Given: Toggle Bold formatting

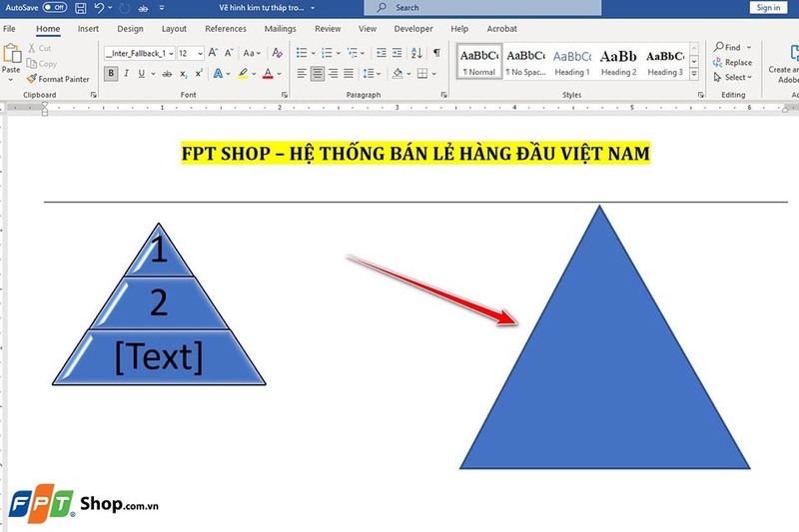Looking at the screenshot, I should click(x=111, y=74).
